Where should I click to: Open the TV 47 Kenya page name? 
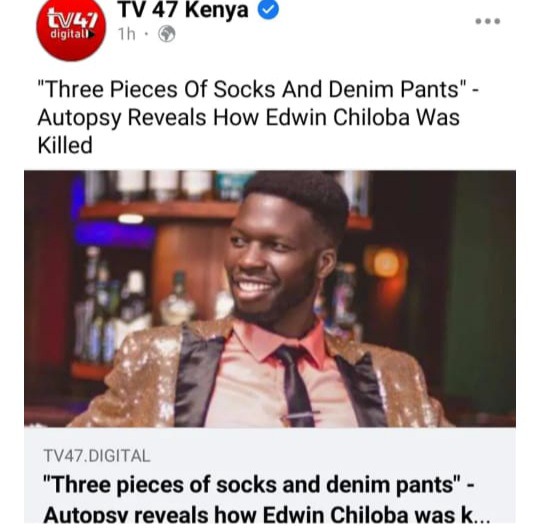pos(183,10)
